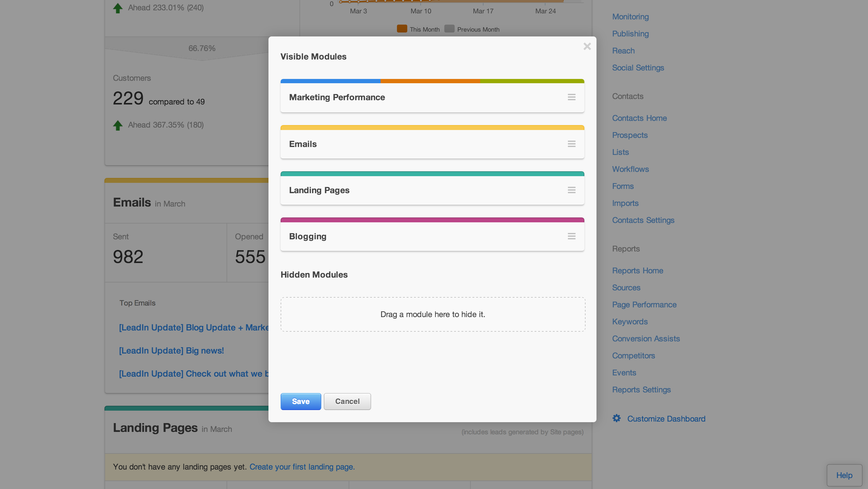868x489 pixels.
Task: Select the Blogging module card
Action: pyautogui.click(x=432, y=234)
